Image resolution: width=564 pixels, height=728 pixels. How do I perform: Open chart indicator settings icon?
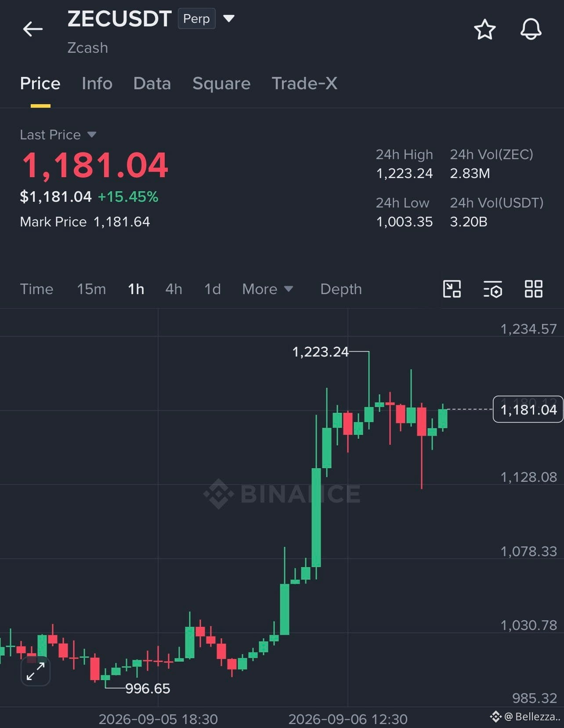point(493,289)
